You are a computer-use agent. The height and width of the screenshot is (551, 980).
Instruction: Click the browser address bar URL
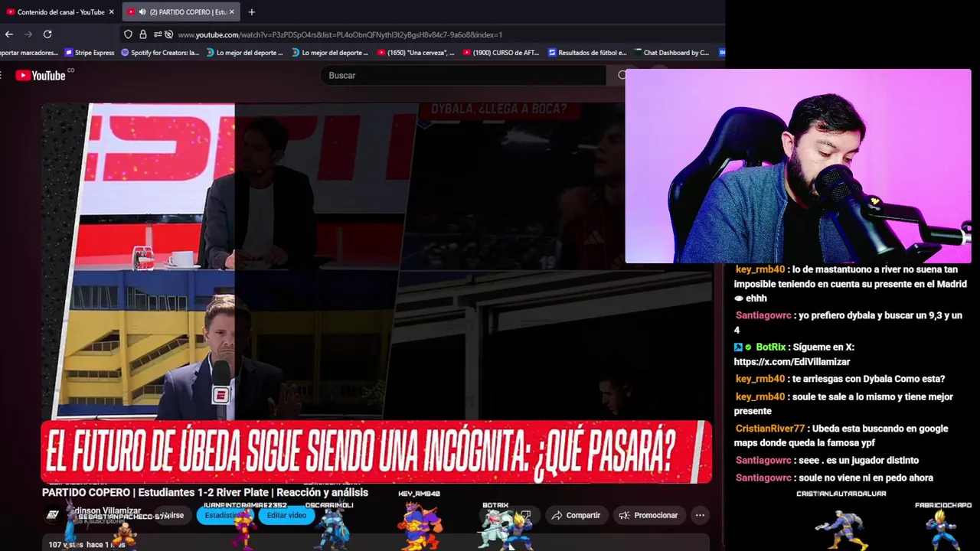tap(340, 34)
